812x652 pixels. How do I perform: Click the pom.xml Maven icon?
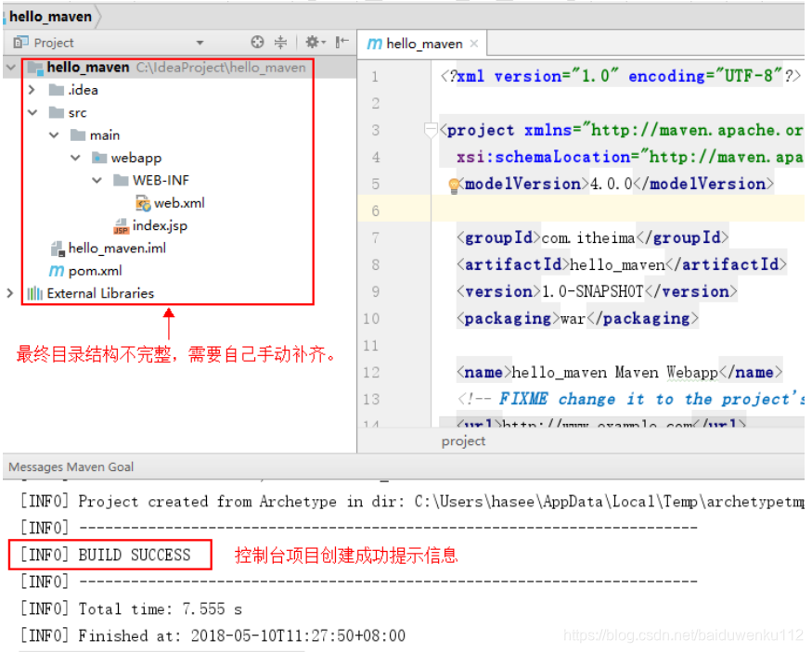pyautogui.click(x=57, y=271)
